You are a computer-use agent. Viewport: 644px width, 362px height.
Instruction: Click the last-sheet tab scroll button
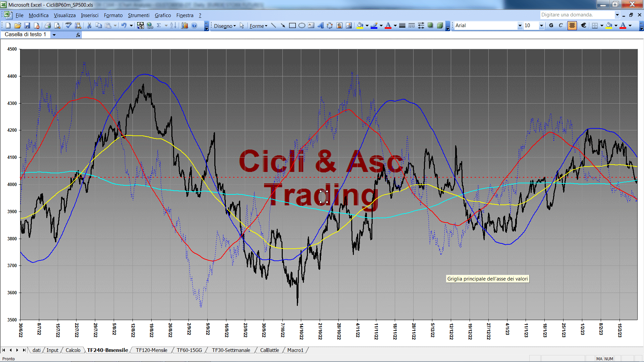[24, 350]
